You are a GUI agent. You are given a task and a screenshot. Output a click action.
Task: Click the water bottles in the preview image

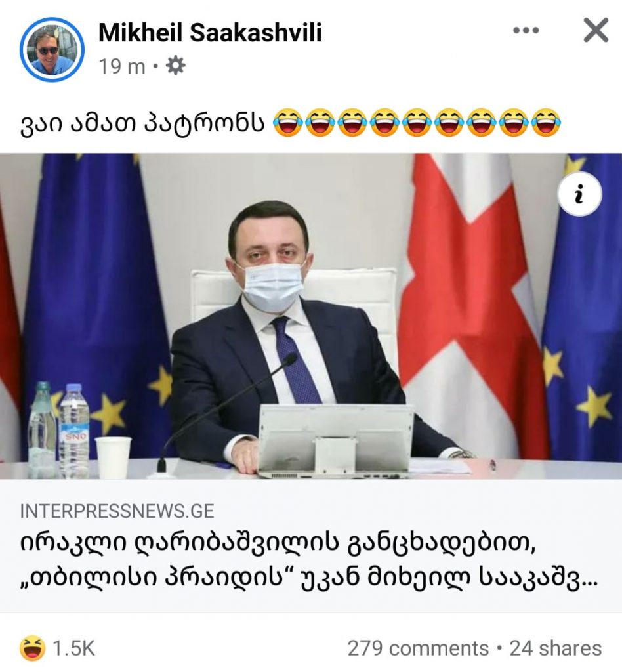59,430
